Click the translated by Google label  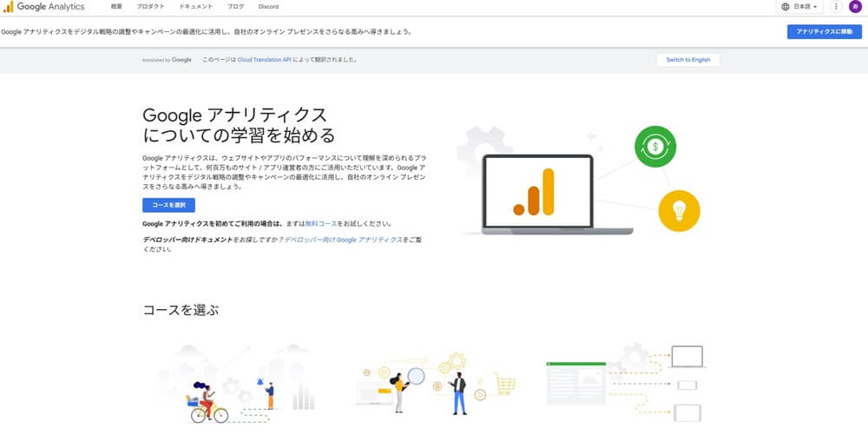click(x=167, y=60)
